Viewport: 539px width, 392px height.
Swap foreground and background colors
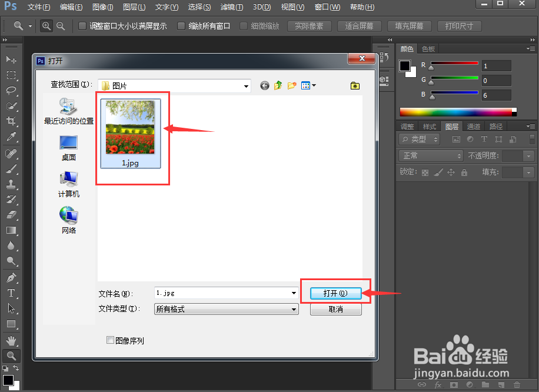click(16, 368)
